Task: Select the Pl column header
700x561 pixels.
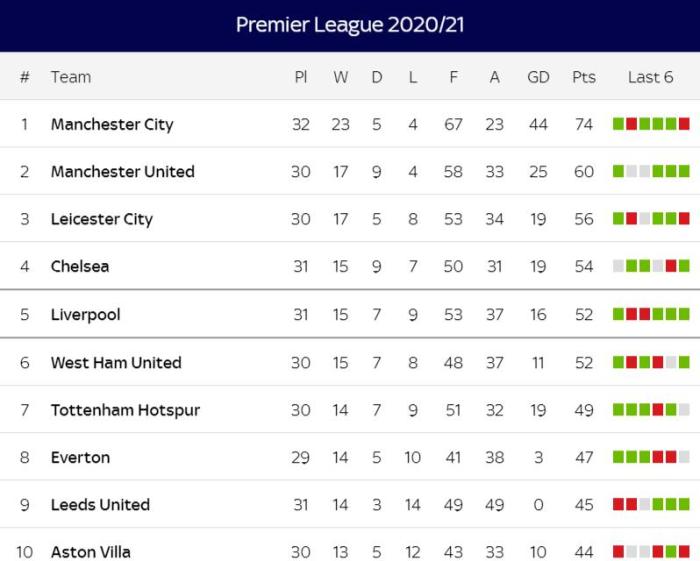Action: [301, 77]
